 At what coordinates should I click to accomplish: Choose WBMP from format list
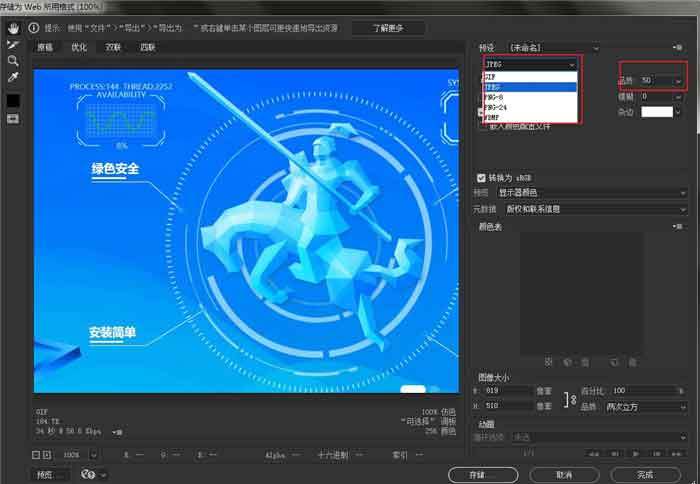[x=530, y=117]
